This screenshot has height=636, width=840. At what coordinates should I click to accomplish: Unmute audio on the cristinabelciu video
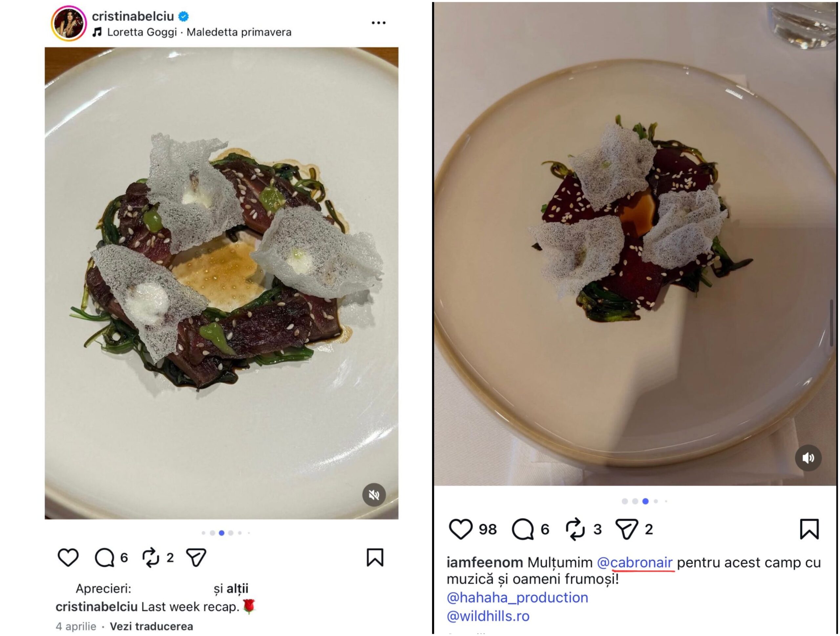[374, 494]
